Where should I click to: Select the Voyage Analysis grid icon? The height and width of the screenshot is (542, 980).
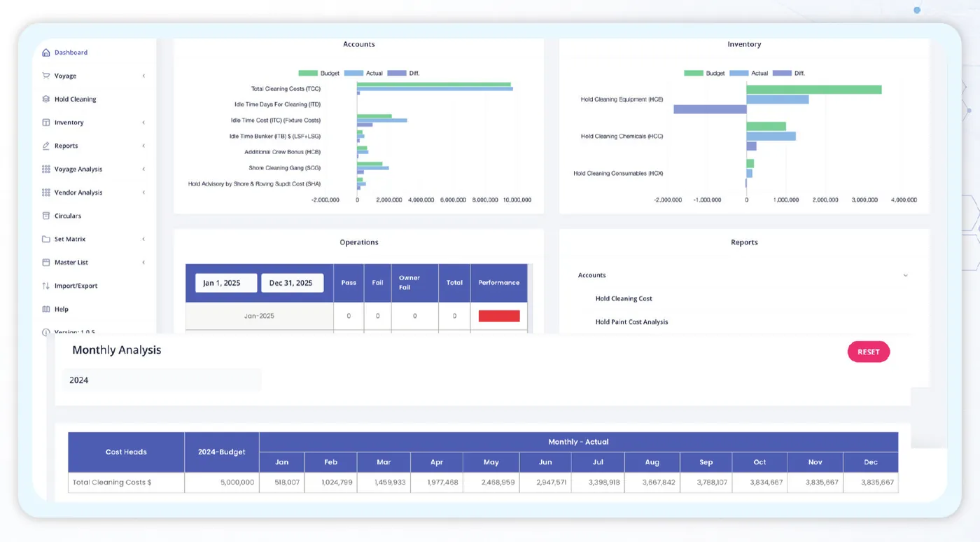coord(46,169)
